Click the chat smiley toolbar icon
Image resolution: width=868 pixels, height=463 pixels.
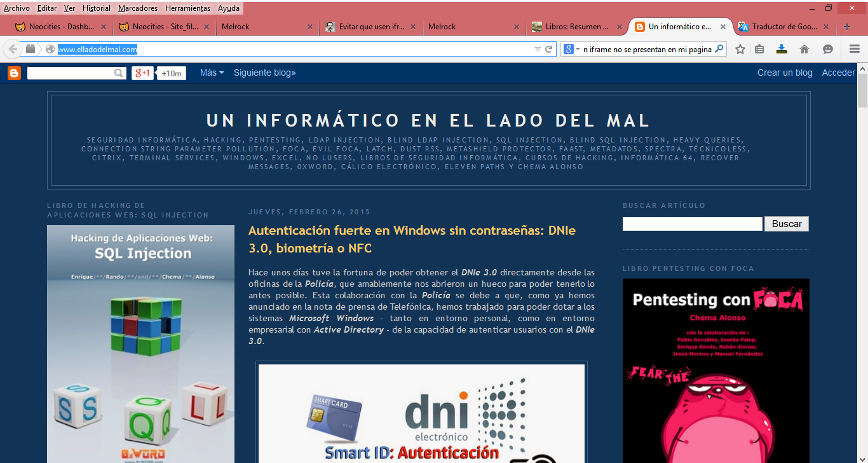[x=827, y=49]
